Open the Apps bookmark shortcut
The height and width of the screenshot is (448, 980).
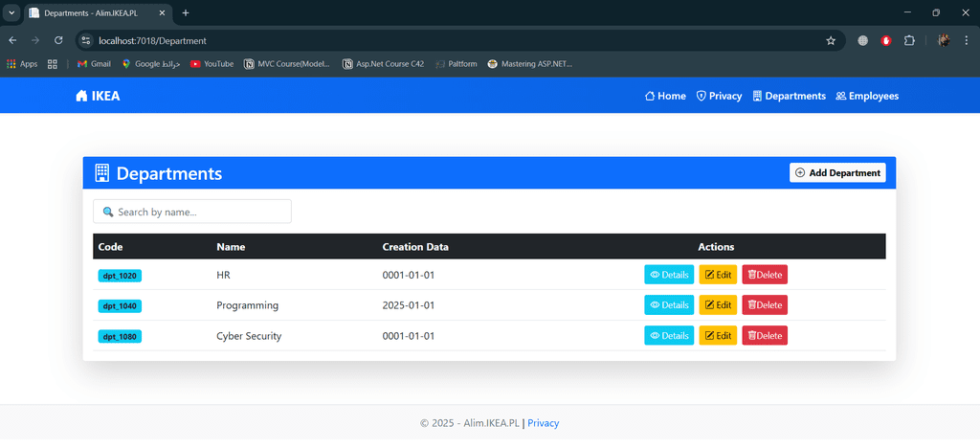(x=22, y=64)
